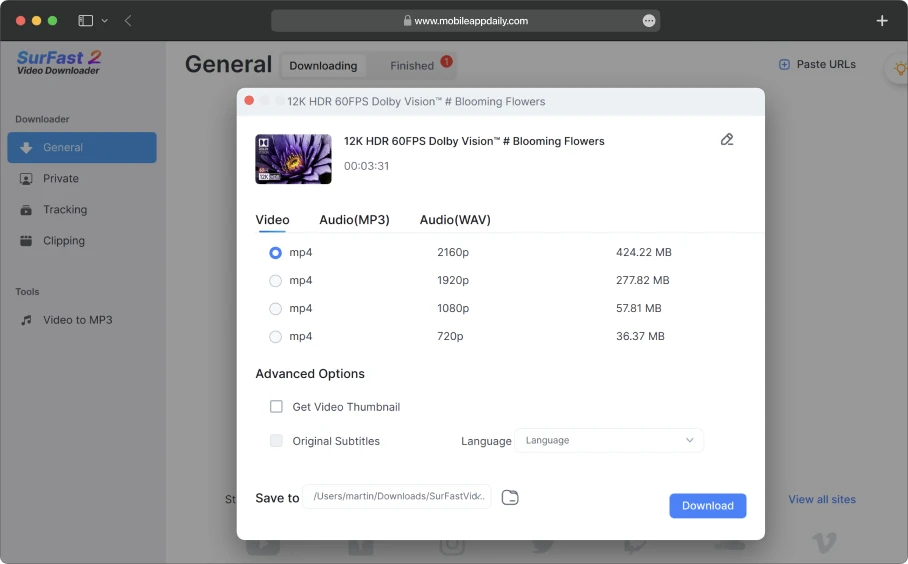The width and height of the screenshot is (908, 564).
Task: Click the 00:03:31 duration text
Action: 367,166
